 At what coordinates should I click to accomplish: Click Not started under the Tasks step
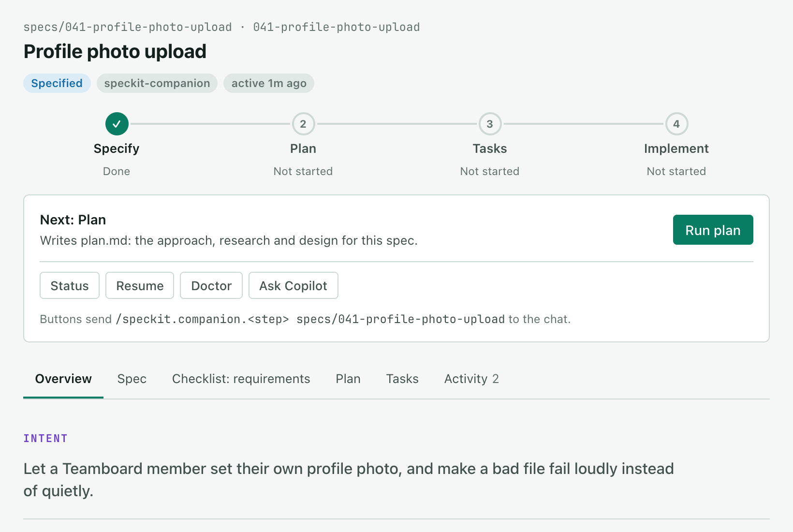click(490, 171)
